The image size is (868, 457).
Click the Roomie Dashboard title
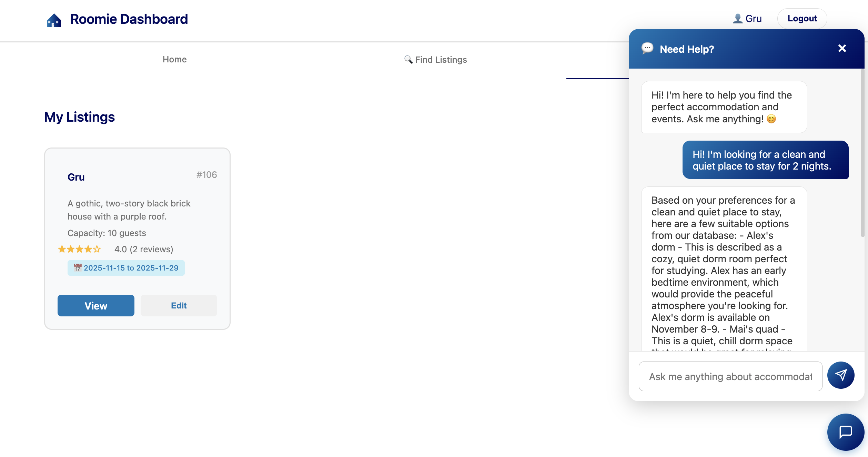129,19
